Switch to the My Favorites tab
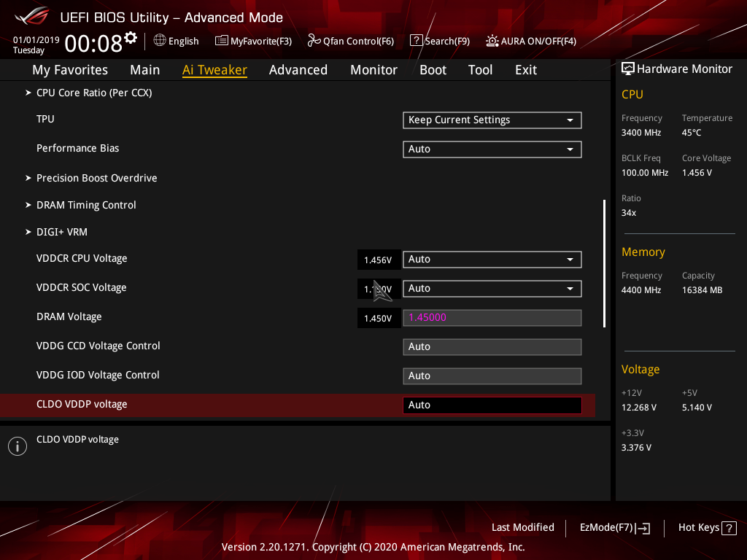This screenshot has height=560, width=747. pyautogui.click(x=70, y=70)
